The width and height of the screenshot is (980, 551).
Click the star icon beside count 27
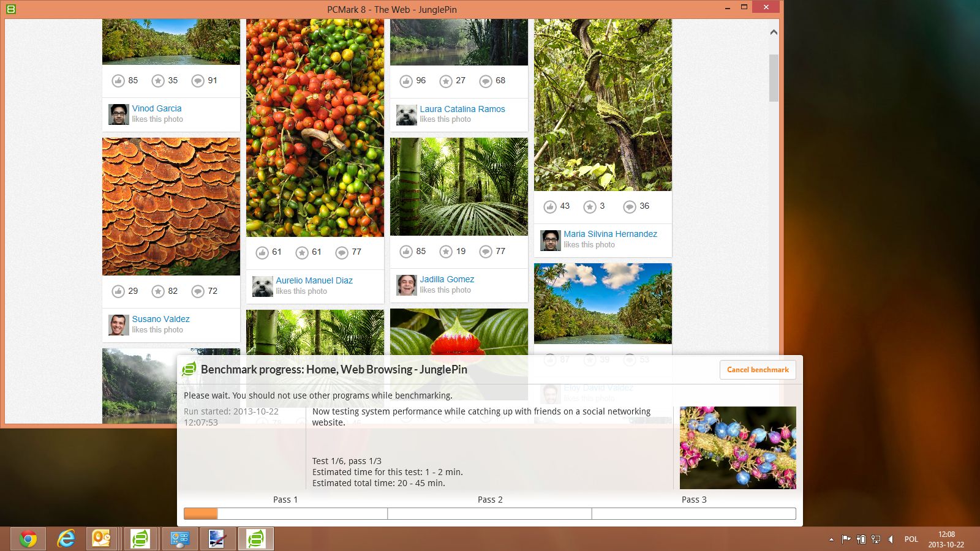[446, 81]
